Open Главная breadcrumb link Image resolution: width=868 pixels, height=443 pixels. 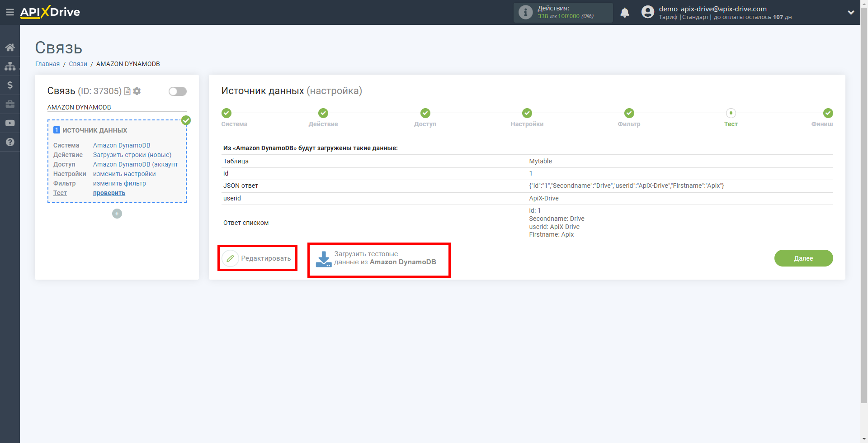click(47, 64)
